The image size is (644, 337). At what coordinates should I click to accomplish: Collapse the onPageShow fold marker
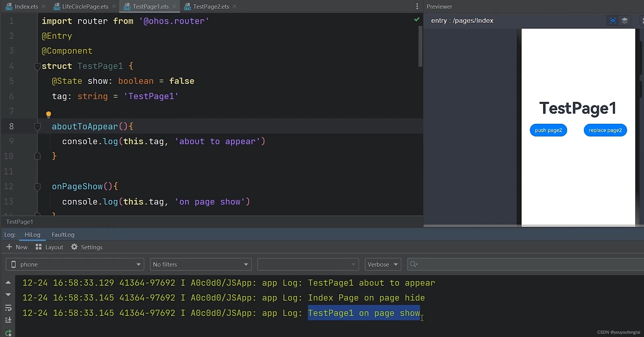pos(37,187)
